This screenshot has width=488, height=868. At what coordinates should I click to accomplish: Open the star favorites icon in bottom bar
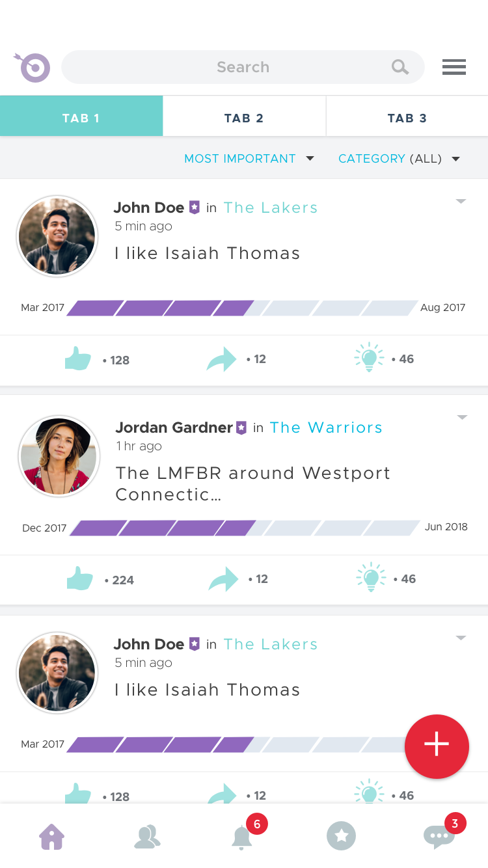point(342,836)
